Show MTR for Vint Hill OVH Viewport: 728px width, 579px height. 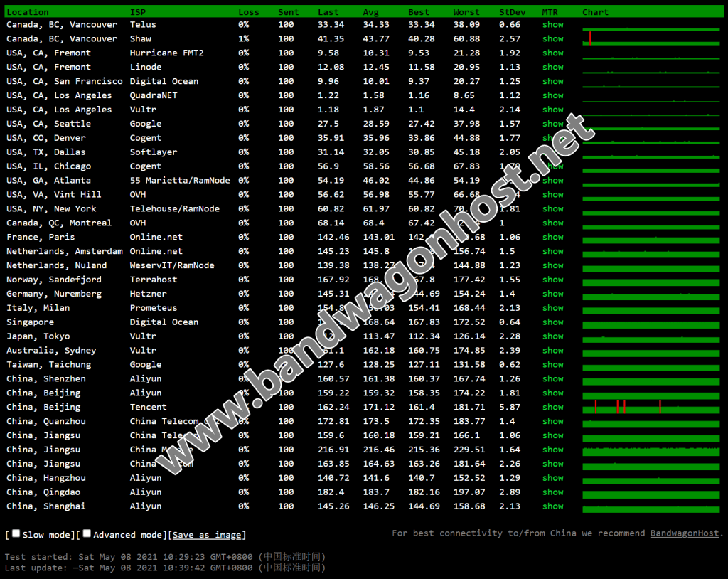point(553,195)
